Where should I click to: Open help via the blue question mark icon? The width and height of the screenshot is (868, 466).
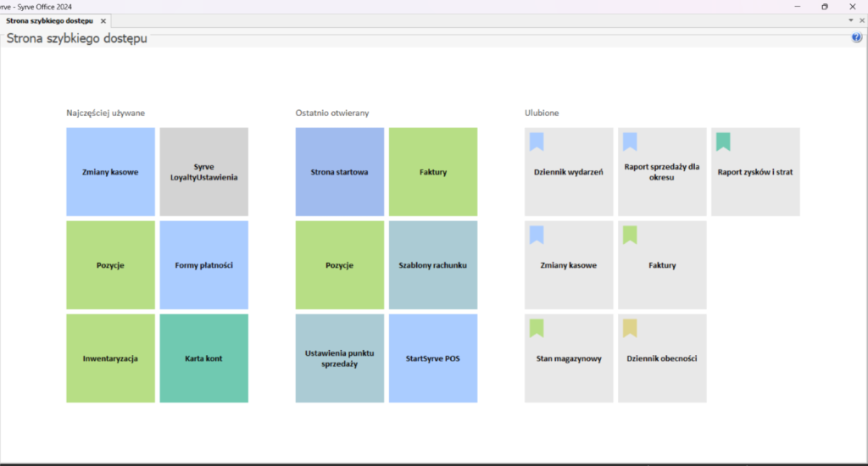[x=856, y=38]
